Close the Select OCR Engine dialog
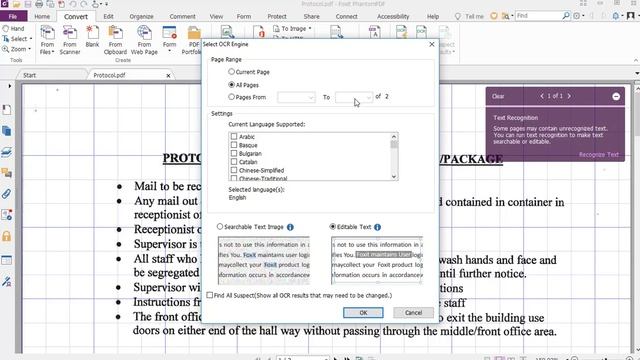Image resolution: width=640 pixels, height=360 pixels. pyautogui.click(x=432, y=44)
